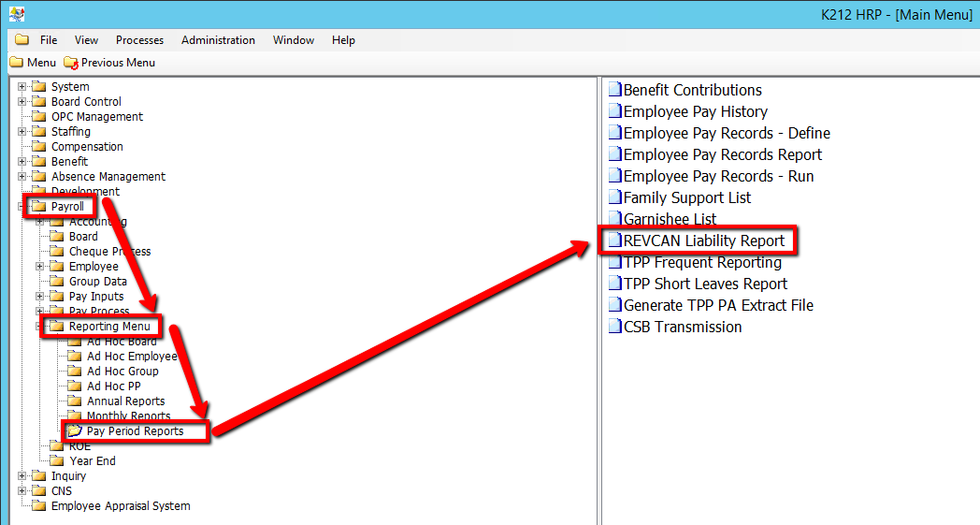Select the Annual Reports tree item
Image resolution: width=980 pixels, height=525 pixels.
click(x=125, y=401)
